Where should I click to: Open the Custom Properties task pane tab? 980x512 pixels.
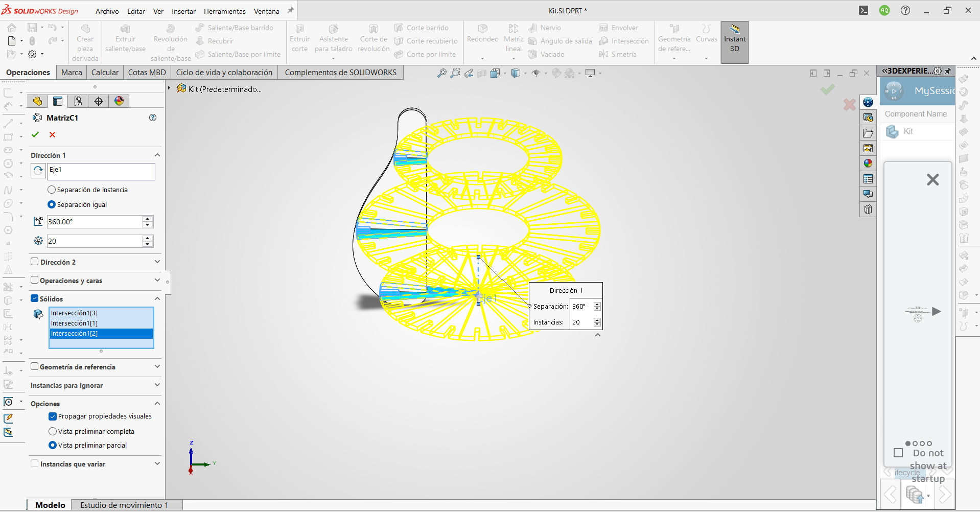868,179
